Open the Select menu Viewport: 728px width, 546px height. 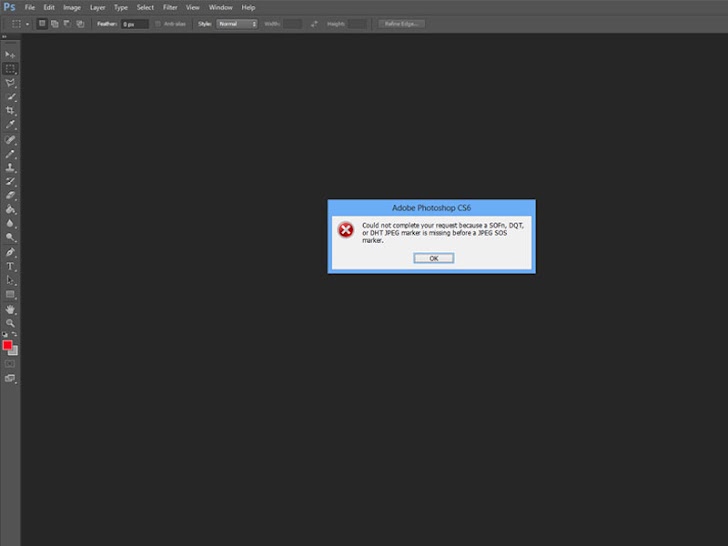(145, 7)
